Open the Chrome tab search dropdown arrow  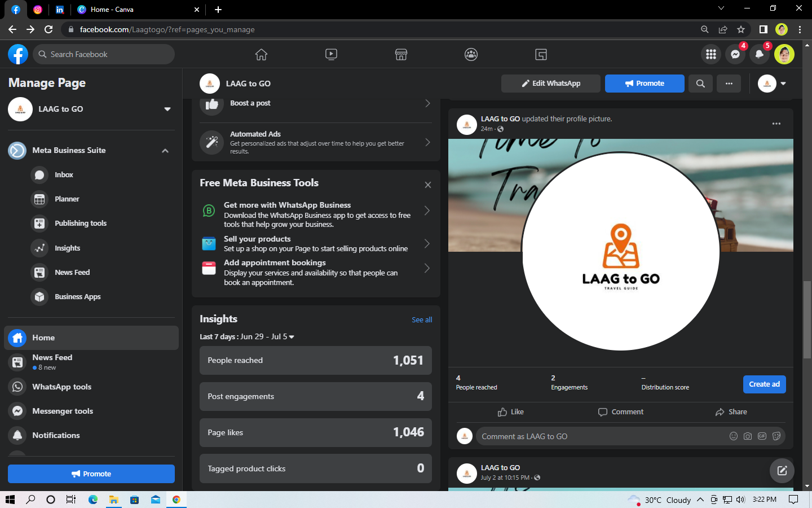point(721,8)
